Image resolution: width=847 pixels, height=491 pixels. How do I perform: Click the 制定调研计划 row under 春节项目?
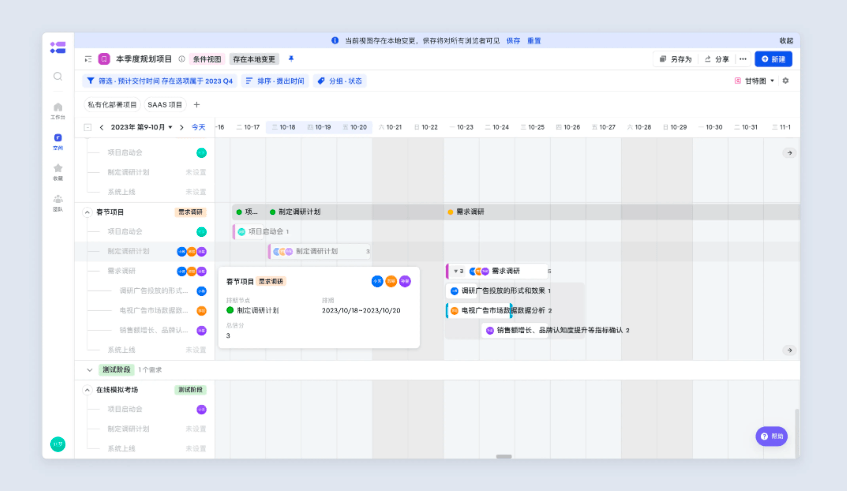coord(145,251)
